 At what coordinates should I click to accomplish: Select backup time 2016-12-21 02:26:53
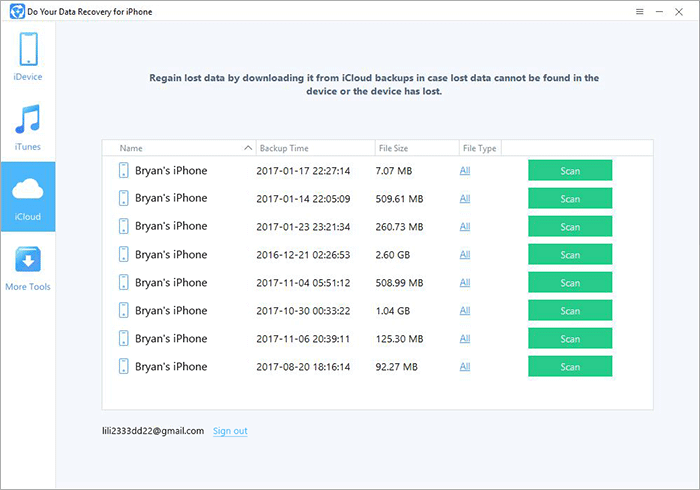pyautogui.click(x=303, y=255)
